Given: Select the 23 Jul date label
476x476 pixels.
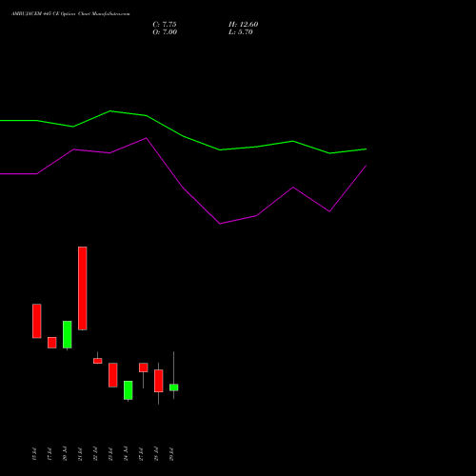Looking at the screenshot, I should [110, 454].
